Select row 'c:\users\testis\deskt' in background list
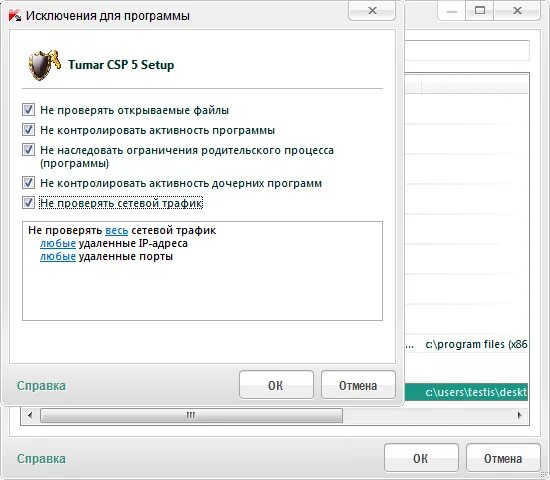The width and height of the screenshot is (550, 480). (x=466, y=392)
